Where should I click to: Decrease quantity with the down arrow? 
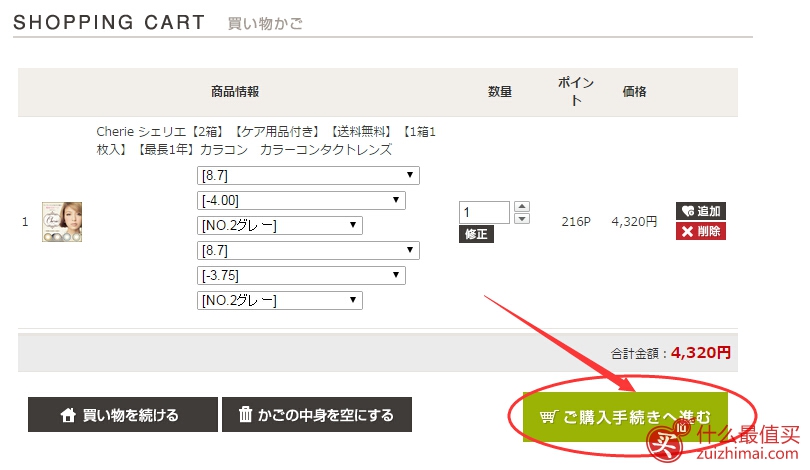click(522, 218)
